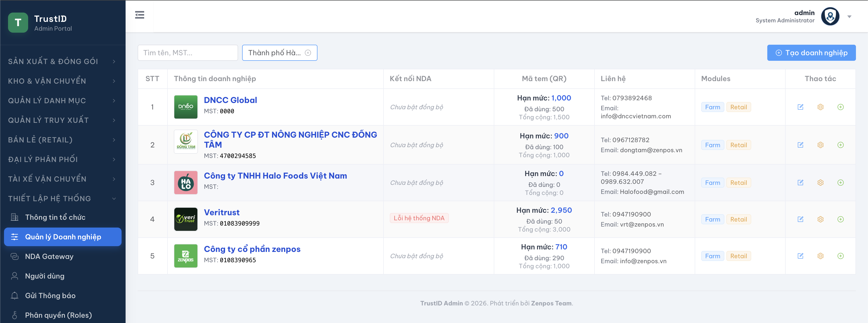Expand the admin user dropdown arrow
The height and width of the screenshot is (323, 868).
849,17
